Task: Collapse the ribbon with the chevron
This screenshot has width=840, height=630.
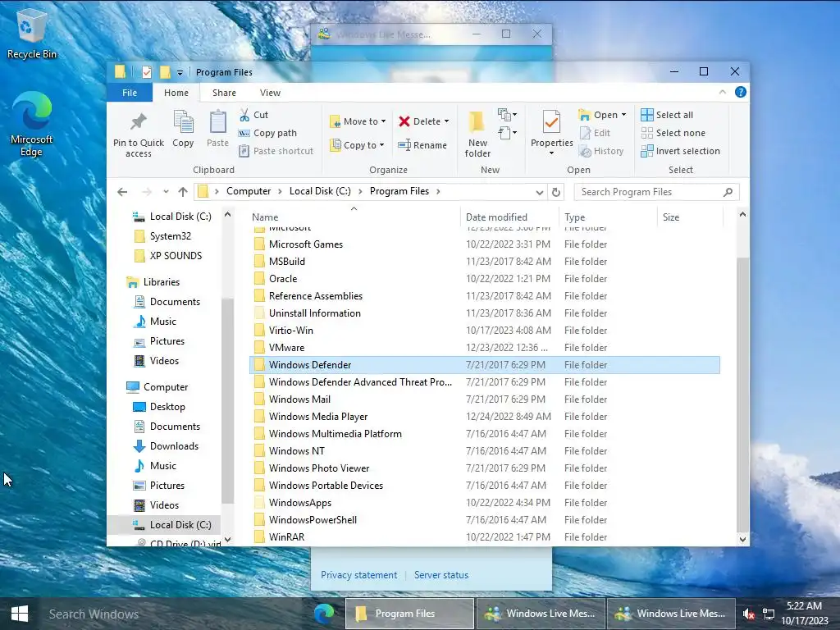Action: coord(722,92)
